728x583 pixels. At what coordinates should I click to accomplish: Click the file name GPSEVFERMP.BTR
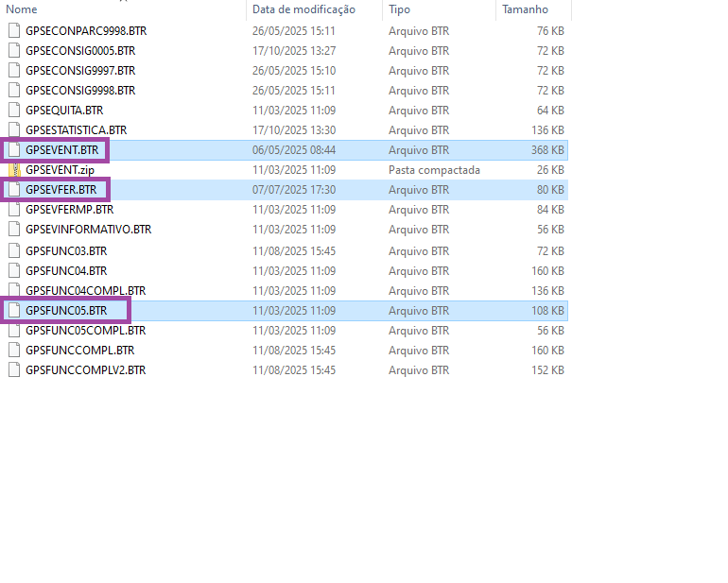[x=70, y=211]
